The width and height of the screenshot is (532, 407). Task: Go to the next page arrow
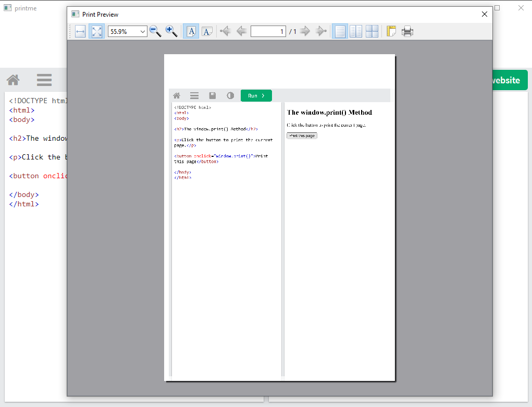pyautogui.click(x=305, y=32)
